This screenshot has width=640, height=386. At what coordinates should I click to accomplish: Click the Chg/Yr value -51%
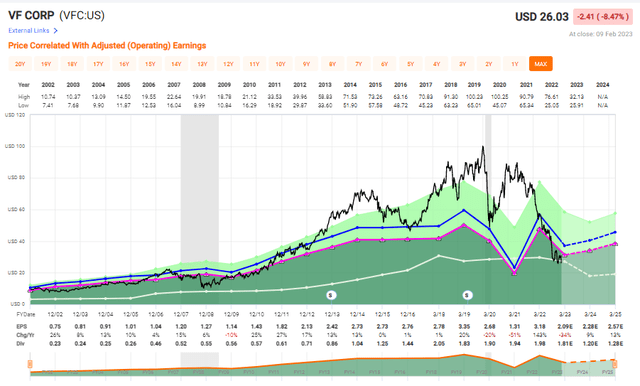(514, 335)
